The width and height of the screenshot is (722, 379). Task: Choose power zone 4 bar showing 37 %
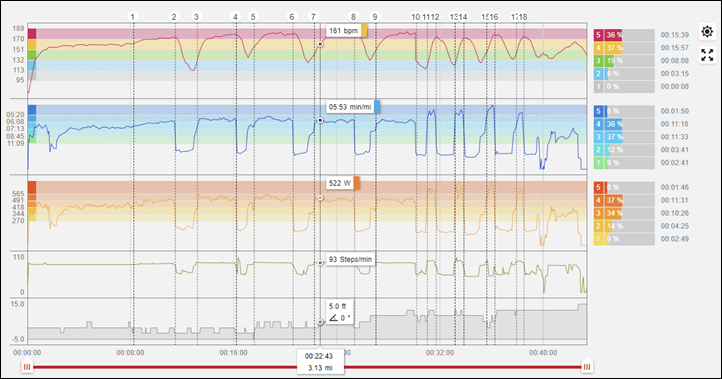click(624, 200)
